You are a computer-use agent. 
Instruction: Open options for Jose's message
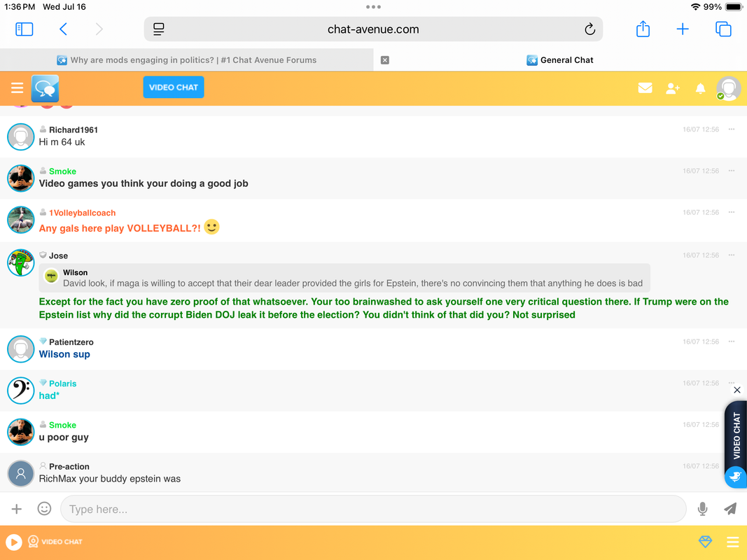[732, 255]
